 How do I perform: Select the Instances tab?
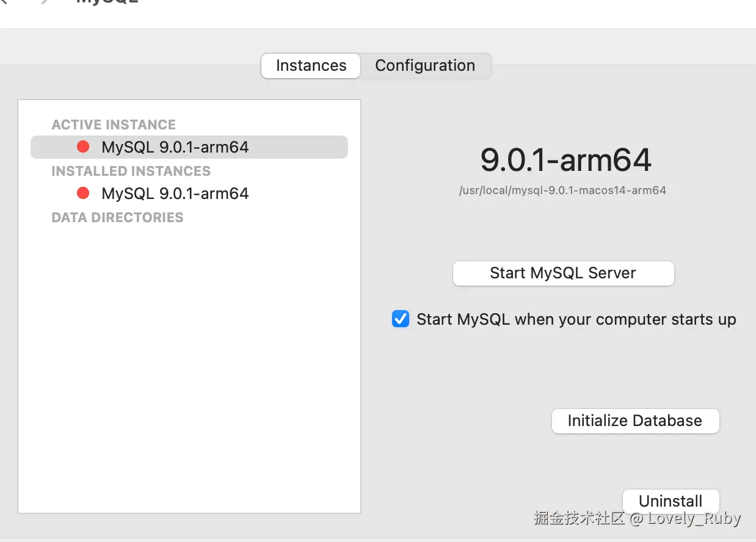click(x=311, y=66)
